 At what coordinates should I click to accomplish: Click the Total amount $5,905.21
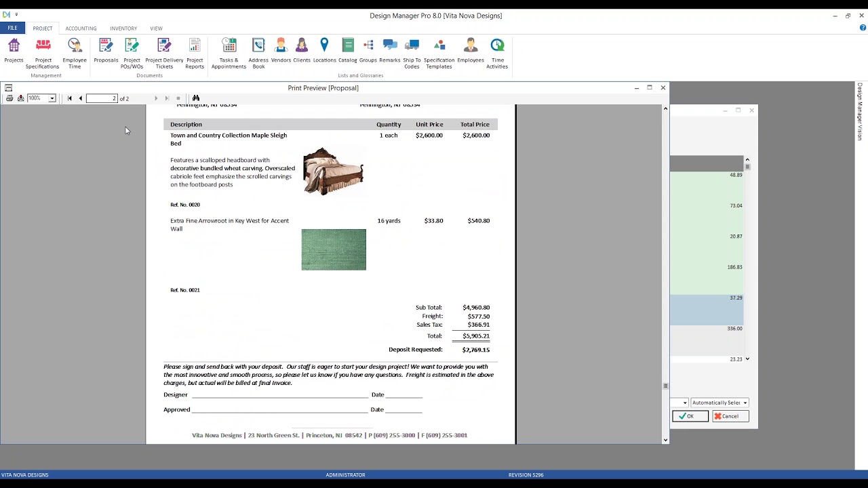pyautogui.click(x=475, y=335)
